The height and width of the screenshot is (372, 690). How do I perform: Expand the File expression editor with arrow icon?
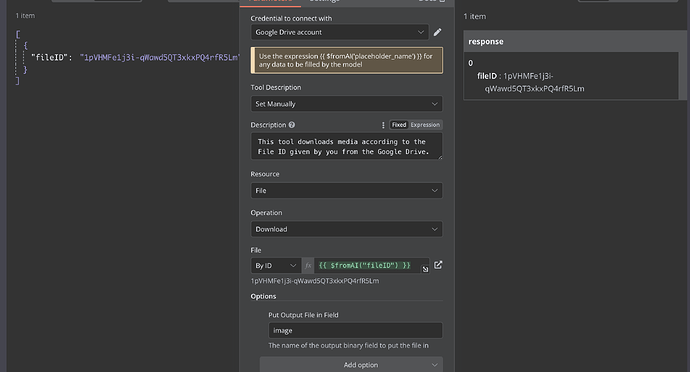[x=425, y=269]
